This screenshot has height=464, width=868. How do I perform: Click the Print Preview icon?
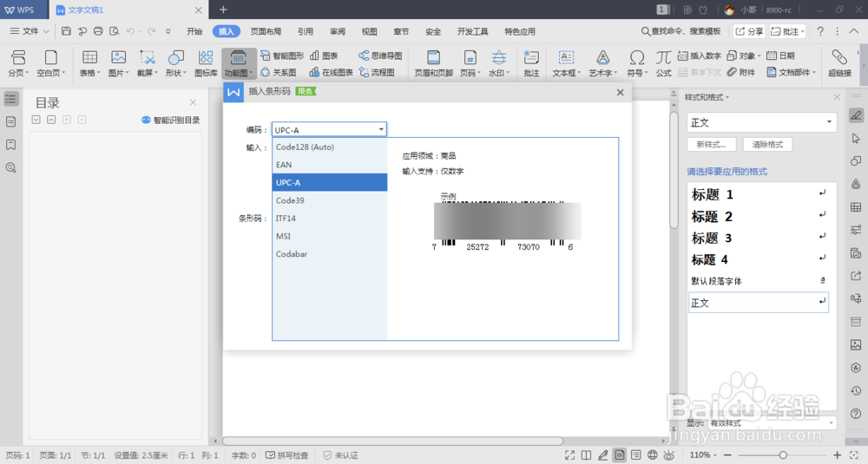click(x=114, y=31)
